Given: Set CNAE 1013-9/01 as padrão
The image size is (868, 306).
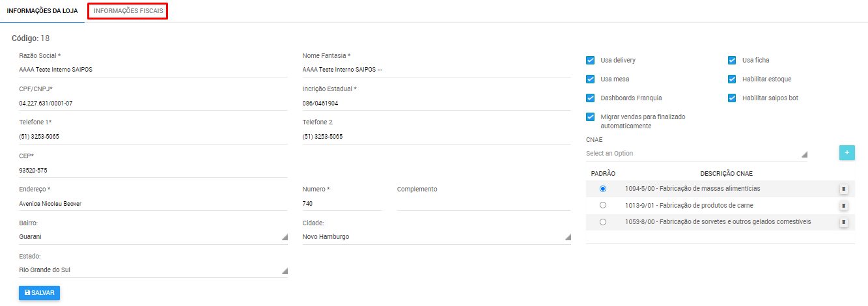Looking at the screenshot, I should (603, 205).
